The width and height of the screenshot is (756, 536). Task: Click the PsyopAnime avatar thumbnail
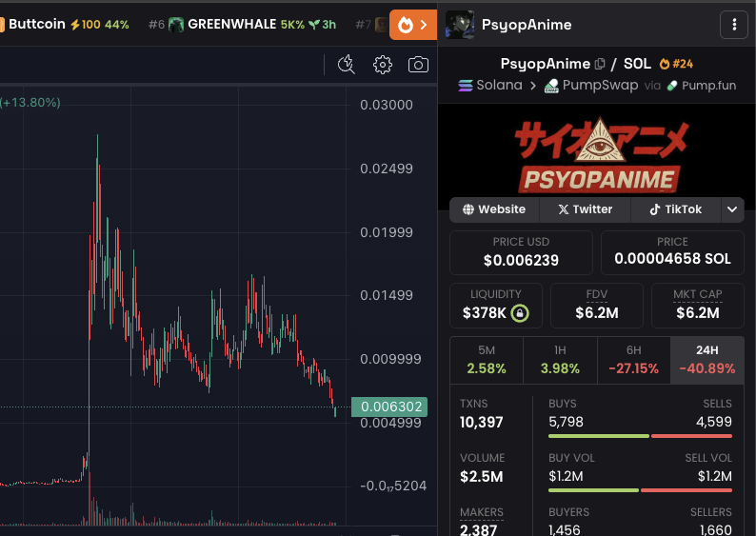pyautogui.click(x=460, y=25)
